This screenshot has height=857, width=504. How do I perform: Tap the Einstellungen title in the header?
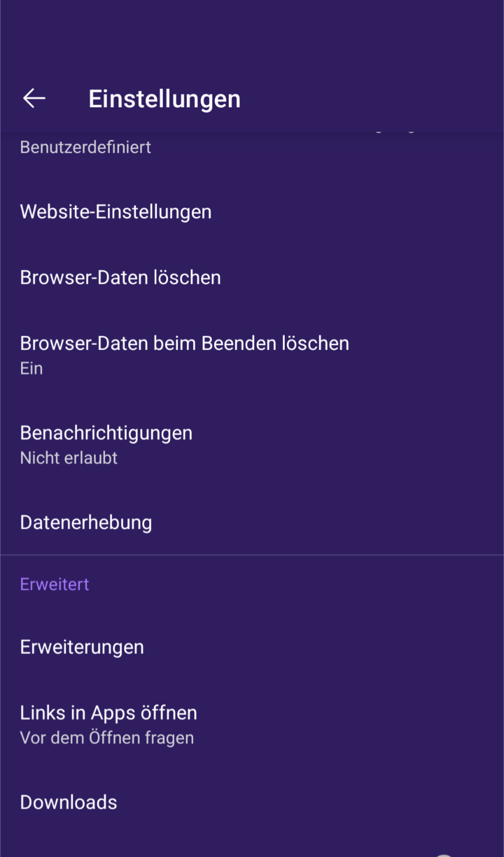[164, 97]
